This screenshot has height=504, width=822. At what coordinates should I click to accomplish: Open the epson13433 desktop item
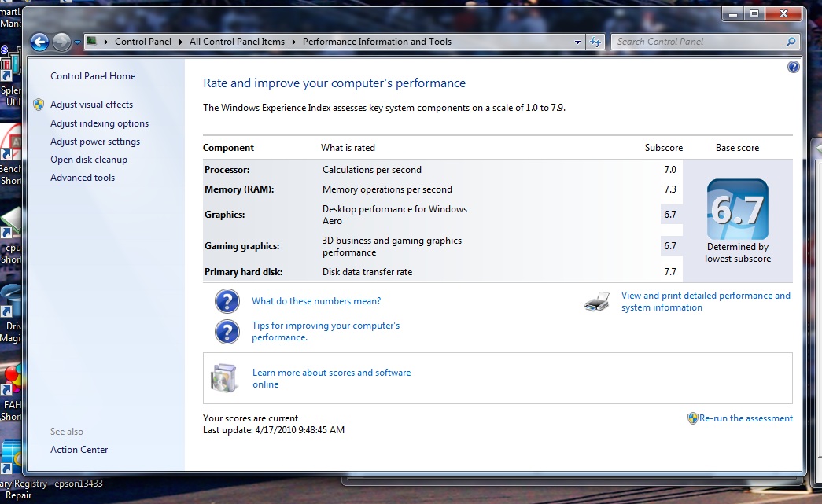click(79, 484)
